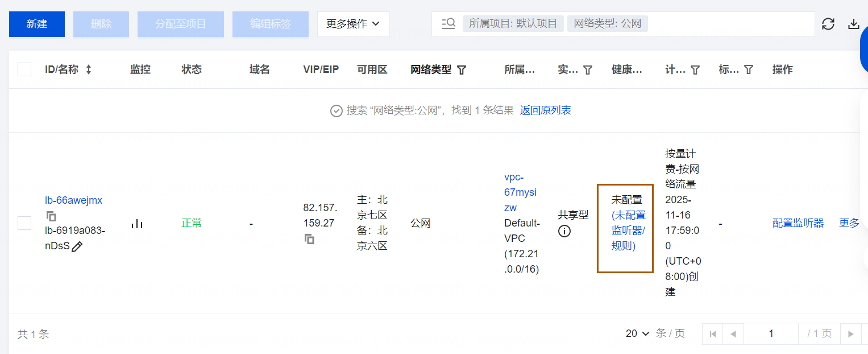Click 公网 network type cell
Screen dimensions: 868x354
[x=421, y=223]
